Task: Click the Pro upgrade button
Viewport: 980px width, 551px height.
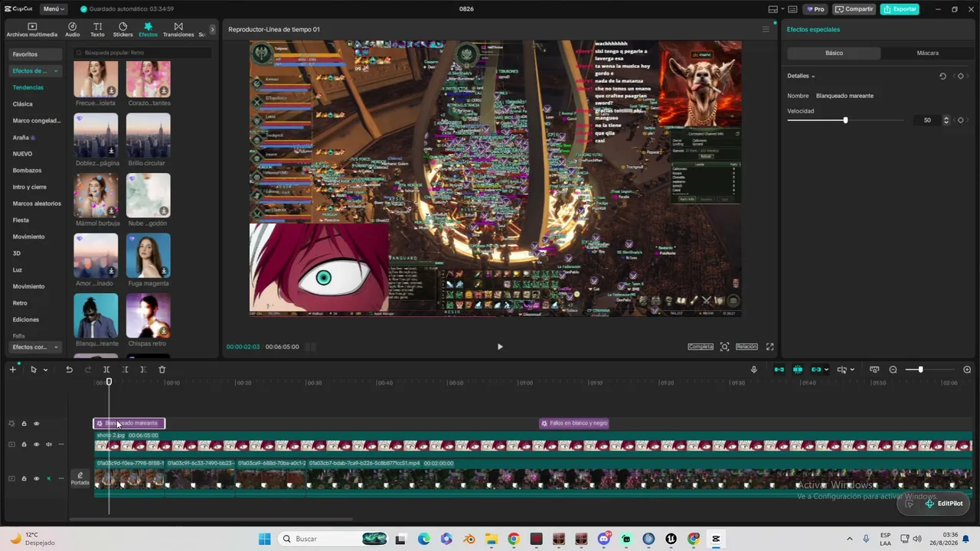Action: pyautogui.click(x=815, y=9)
